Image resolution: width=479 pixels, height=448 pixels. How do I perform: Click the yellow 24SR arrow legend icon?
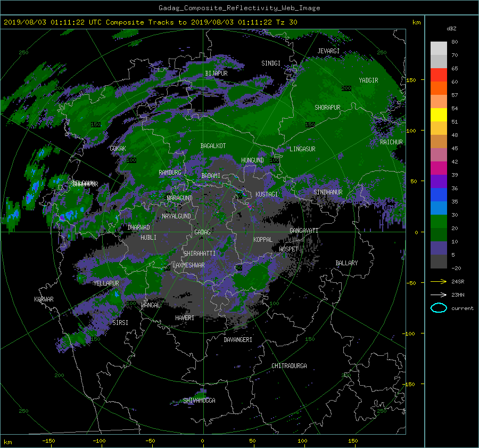[439, 281]
